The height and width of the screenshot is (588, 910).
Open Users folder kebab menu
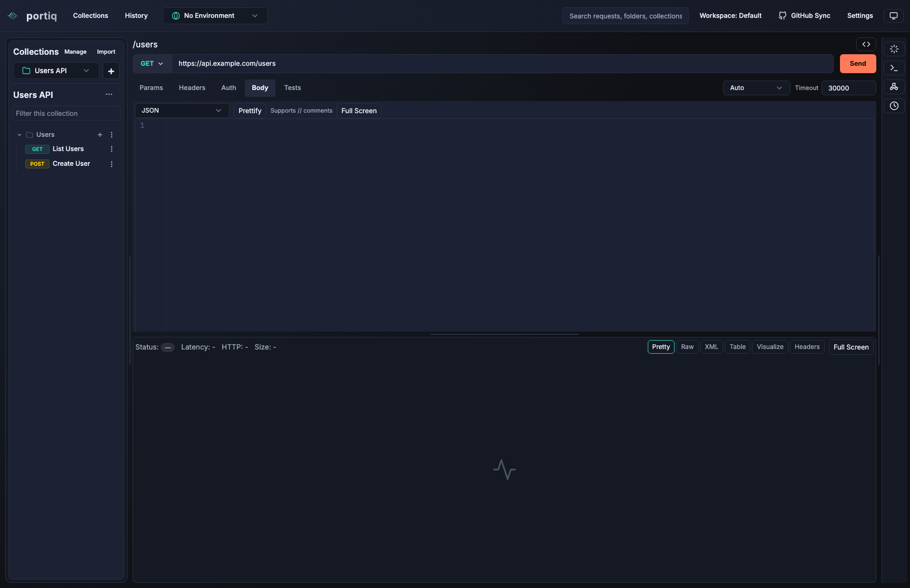coord(112,135)
